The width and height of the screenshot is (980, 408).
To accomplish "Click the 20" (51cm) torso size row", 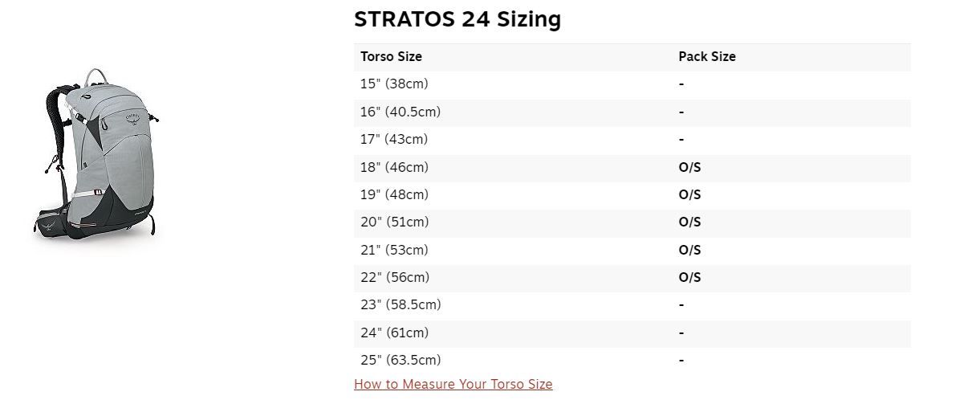I will point(632,222).
